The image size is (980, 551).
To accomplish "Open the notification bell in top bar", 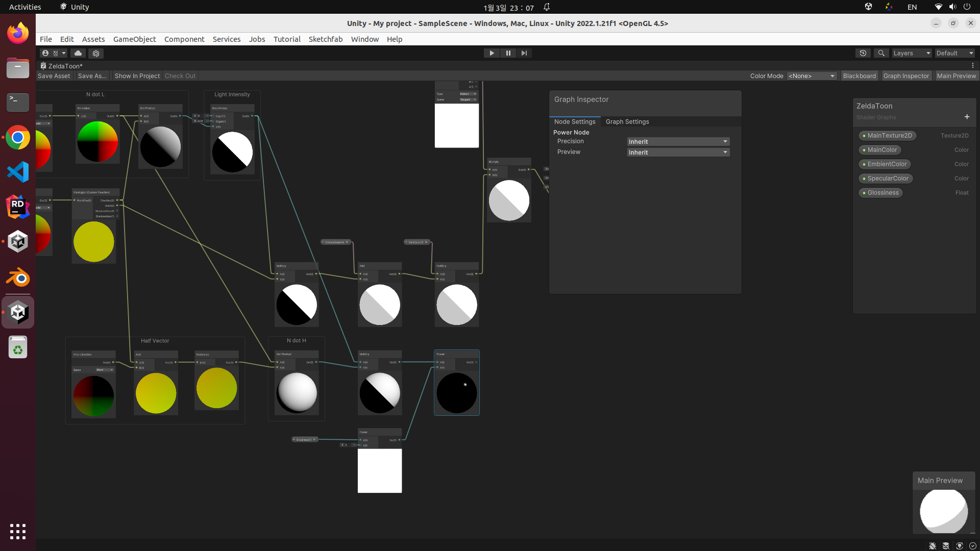I will tap(547, 7).
